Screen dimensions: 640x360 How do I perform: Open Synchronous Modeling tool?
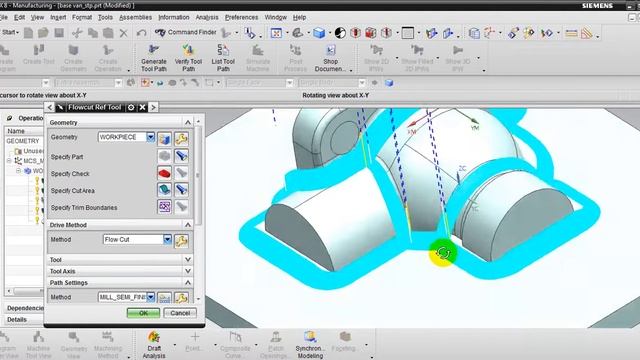(310, 344)
